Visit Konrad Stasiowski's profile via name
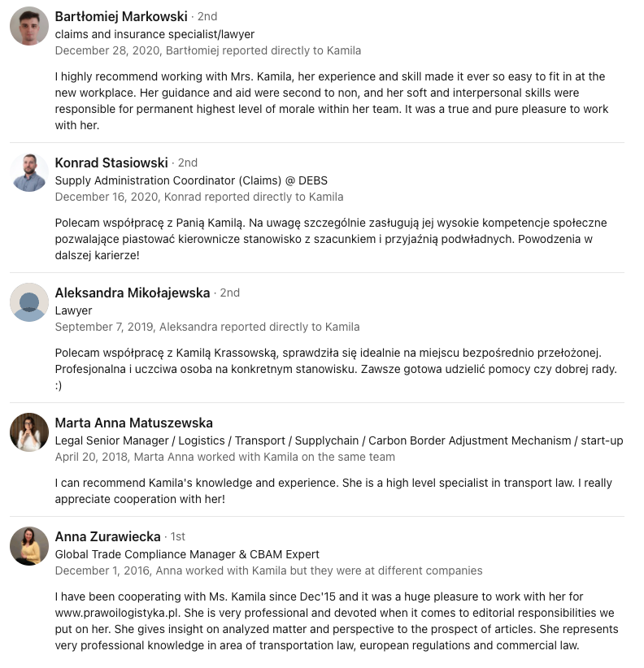This screenshot has height=668, width=644. 111,163
